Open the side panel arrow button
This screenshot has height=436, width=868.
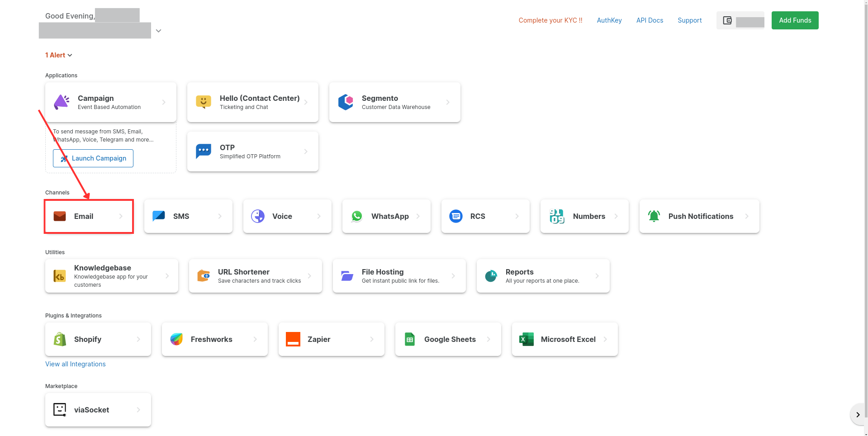click(858, 415)
